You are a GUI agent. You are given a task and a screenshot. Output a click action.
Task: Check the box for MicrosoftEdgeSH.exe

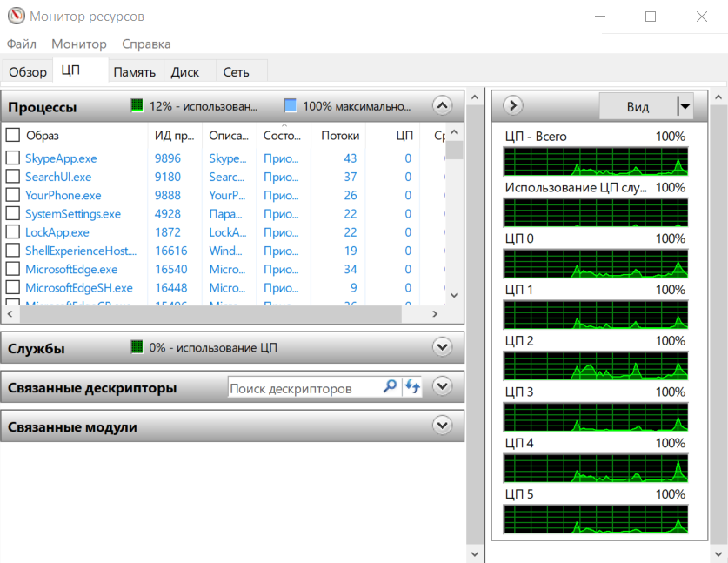pyautogui.click(x=12, y=287)
